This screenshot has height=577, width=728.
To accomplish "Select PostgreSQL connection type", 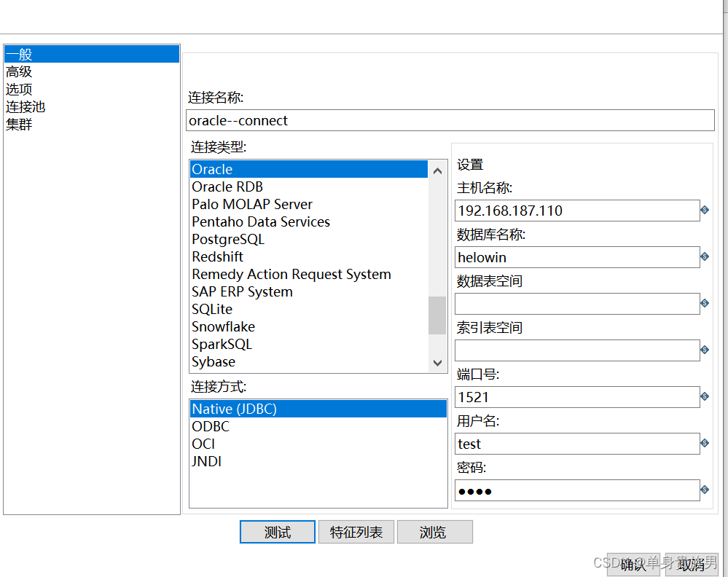I will pos(309,239).
